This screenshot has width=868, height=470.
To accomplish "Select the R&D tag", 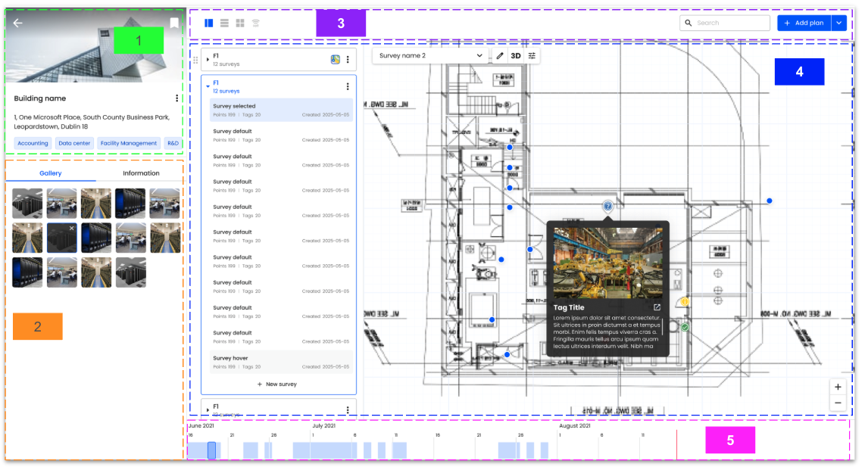I will [x=173, y=143].
